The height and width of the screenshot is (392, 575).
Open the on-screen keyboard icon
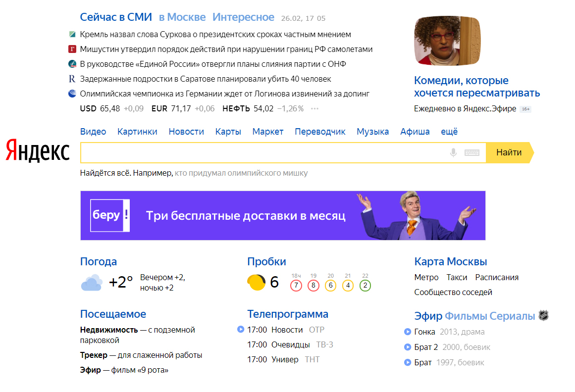click(x=471, y=152)
